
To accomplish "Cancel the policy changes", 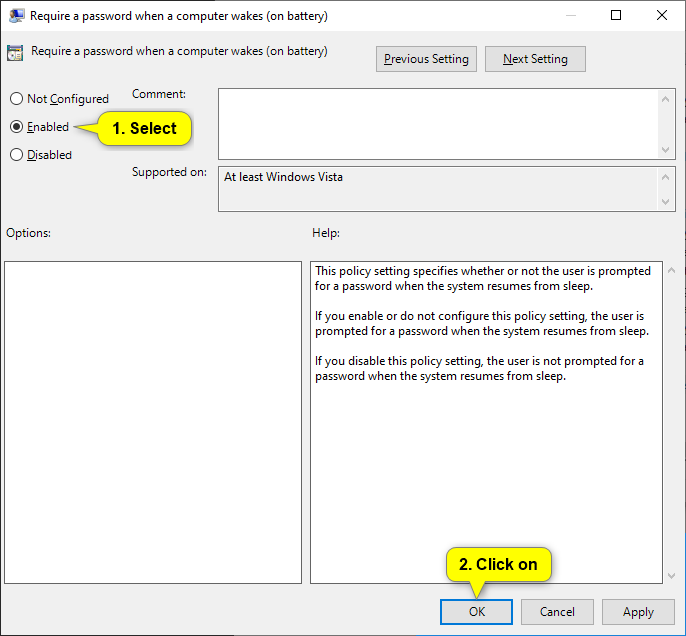I will (x=557, y=612).
